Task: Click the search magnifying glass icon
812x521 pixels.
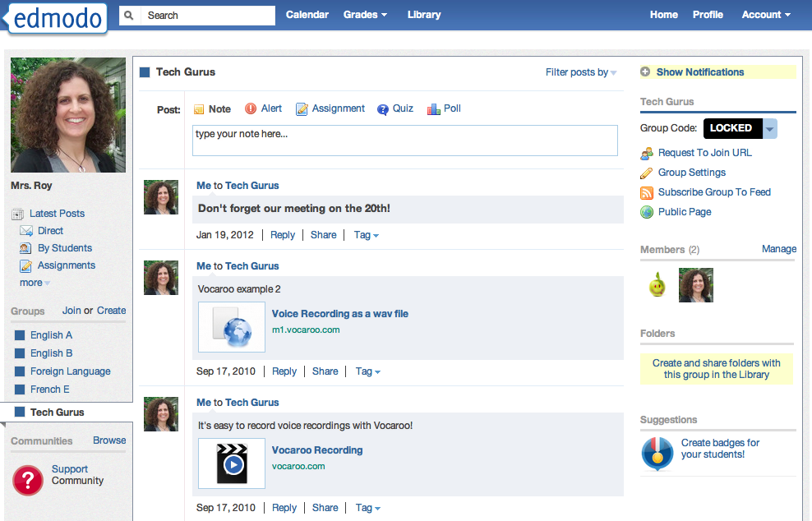Action: pos(129,15)
